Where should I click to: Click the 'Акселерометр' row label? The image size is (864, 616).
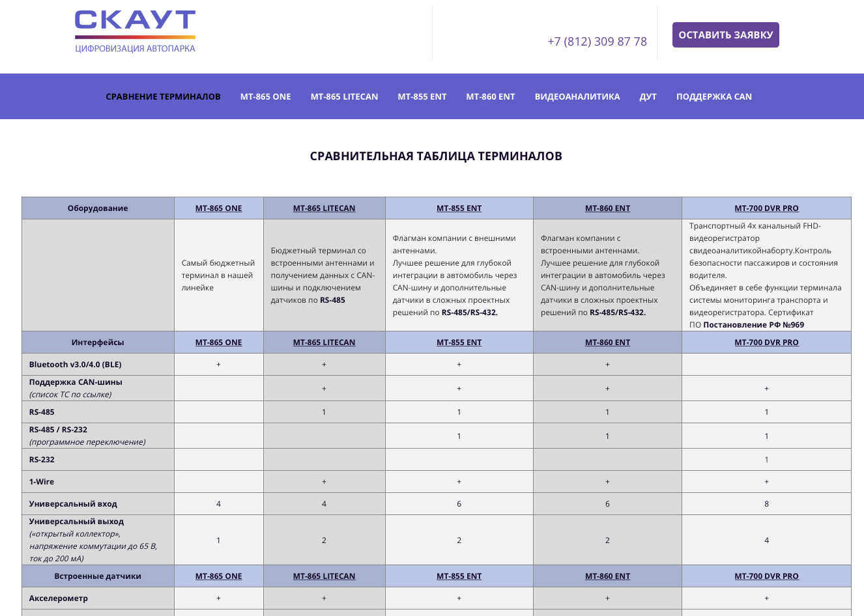click(58, 598)
